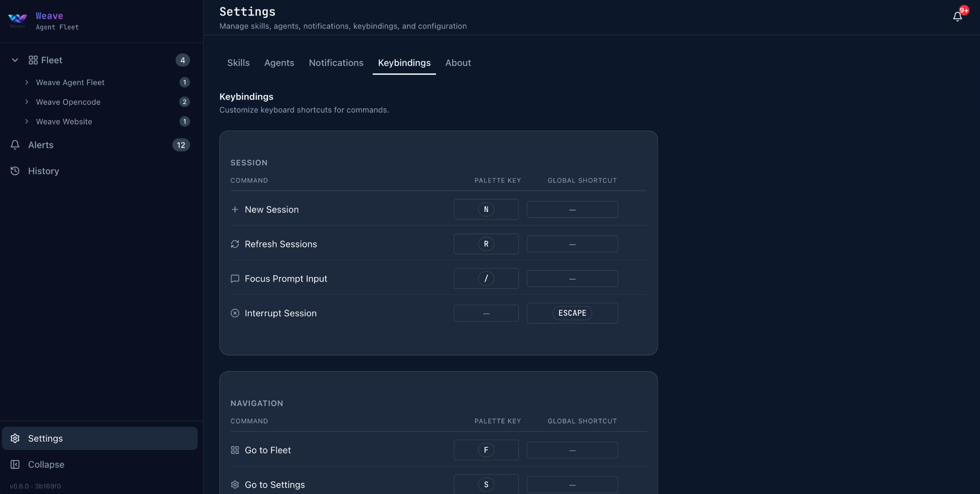Open Settings from the sidebar
The width and height of the screenshot is (980, 494).
(45, 438)
